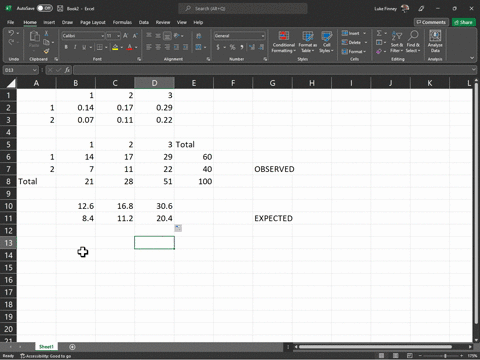Click the Undo arrow icon
Image resolution: width=480 pixels, height=360 pixels.
point(11,33)
